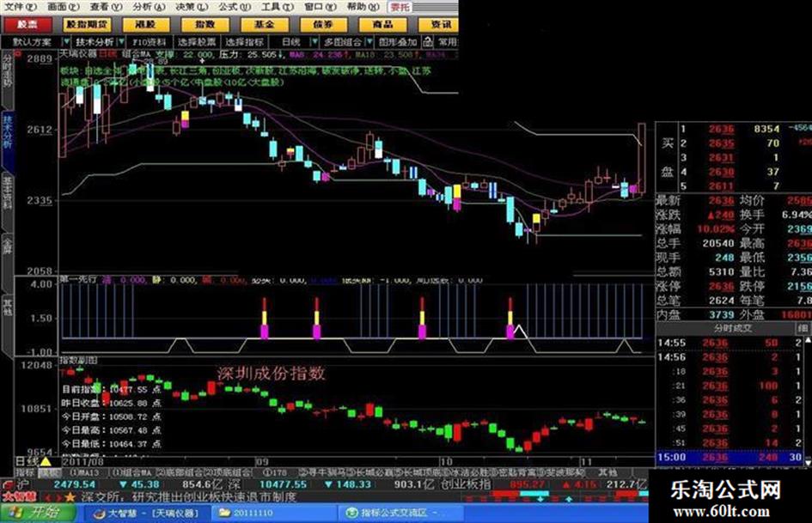Image resolution: width=812 pixels, height=523 pixels.
Task: Open the 公式 menu
Action: 234,7
